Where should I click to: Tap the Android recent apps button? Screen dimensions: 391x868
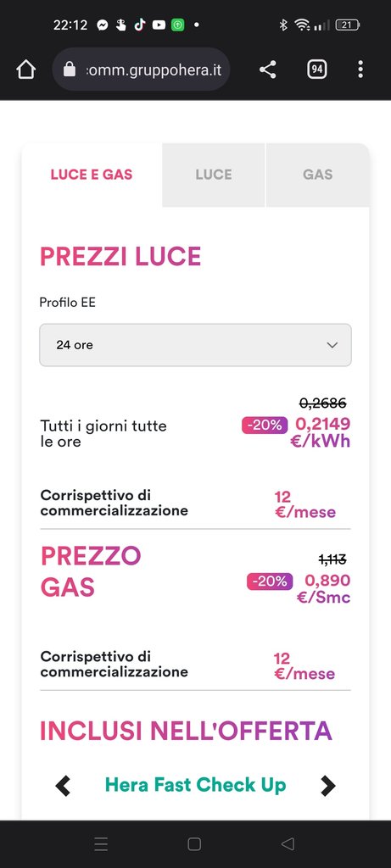point(101,843)
